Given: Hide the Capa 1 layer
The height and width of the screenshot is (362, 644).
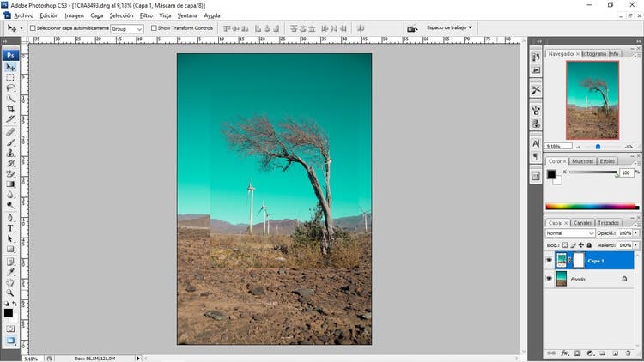Looking at the screenshot, I should click(x=550, y=260).
